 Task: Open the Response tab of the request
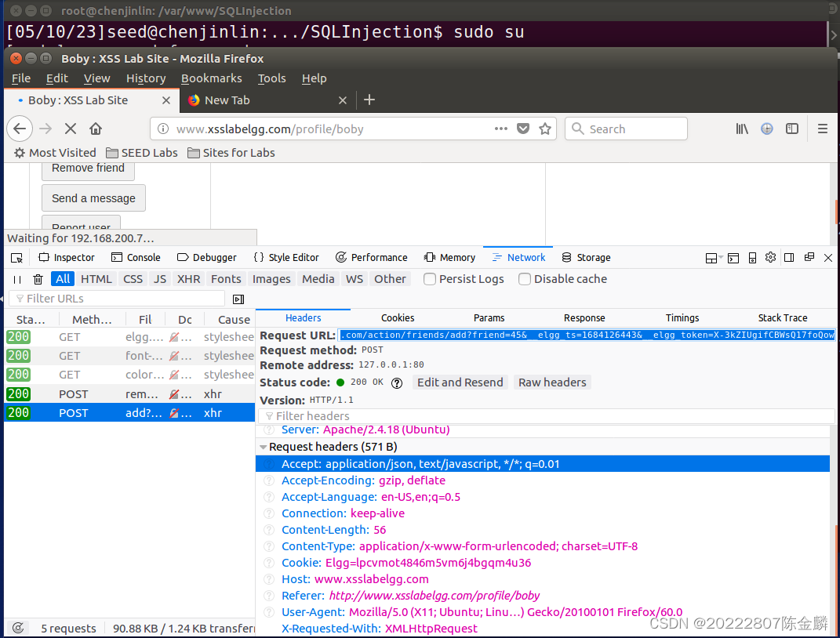click(x=584, y=318)
